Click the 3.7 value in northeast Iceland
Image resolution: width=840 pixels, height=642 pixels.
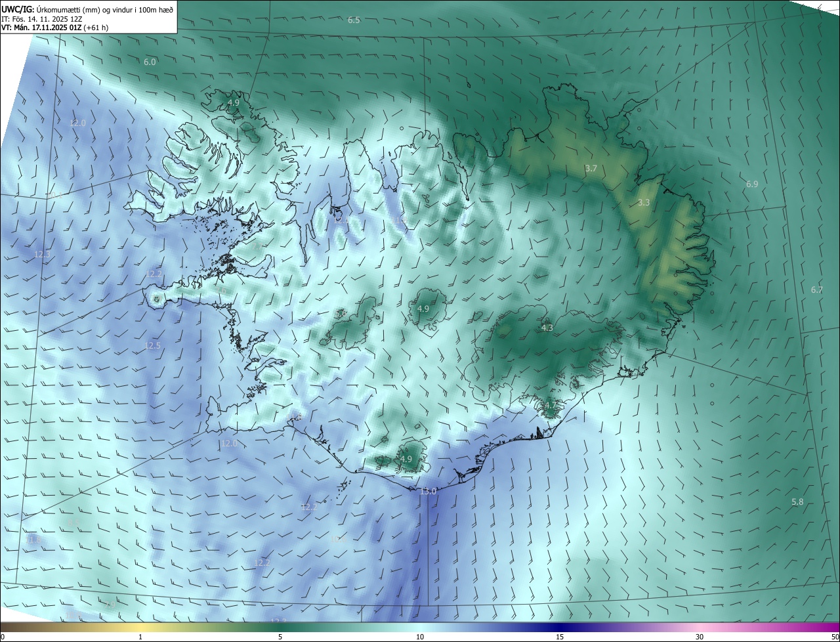click(x=591, y=169)
